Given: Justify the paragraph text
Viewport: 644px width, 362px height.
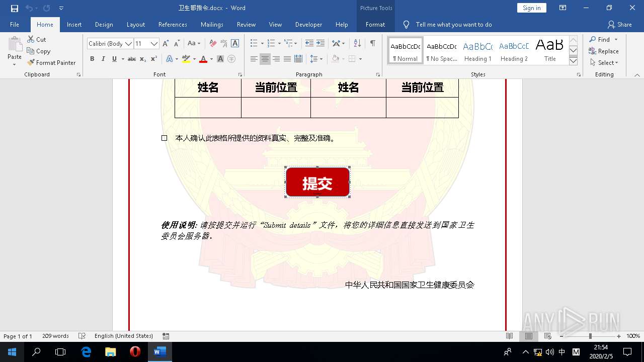Looking at the screenshot, I should pyautogui.click(x=287, y=59).
